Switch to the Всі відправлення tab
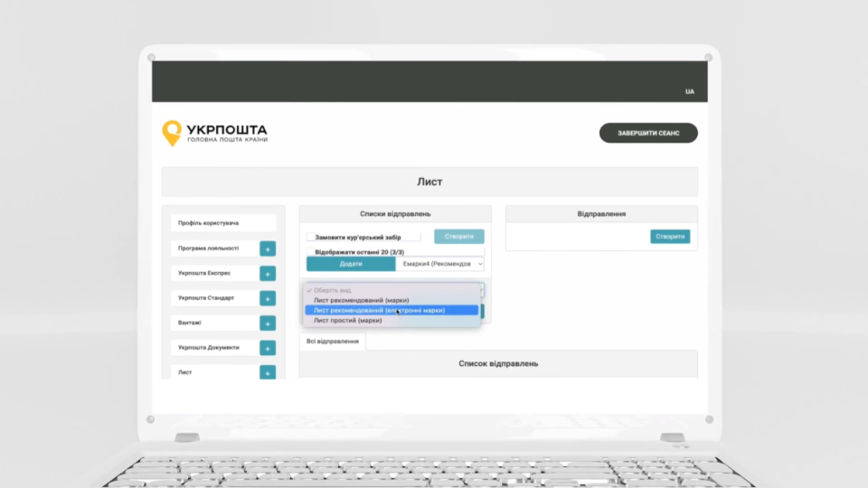868x488 pixels. tap(333, 342)
